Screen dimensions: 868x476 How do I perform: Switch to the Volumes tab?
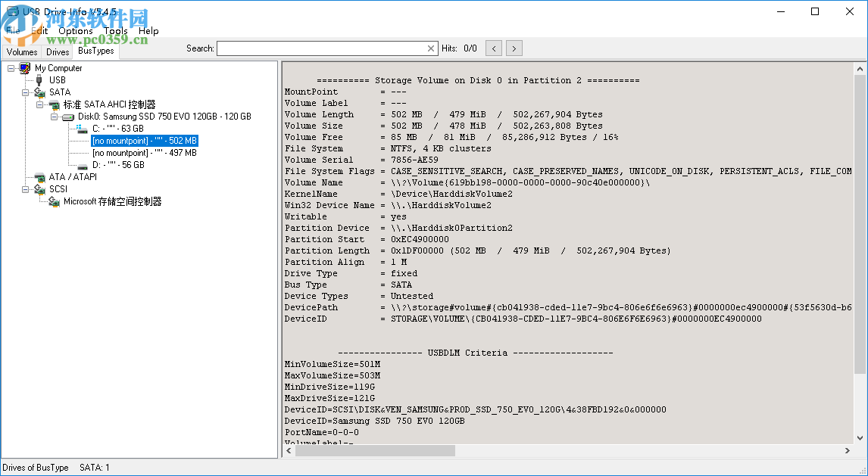pyautogui.click(x=22, y=52)
